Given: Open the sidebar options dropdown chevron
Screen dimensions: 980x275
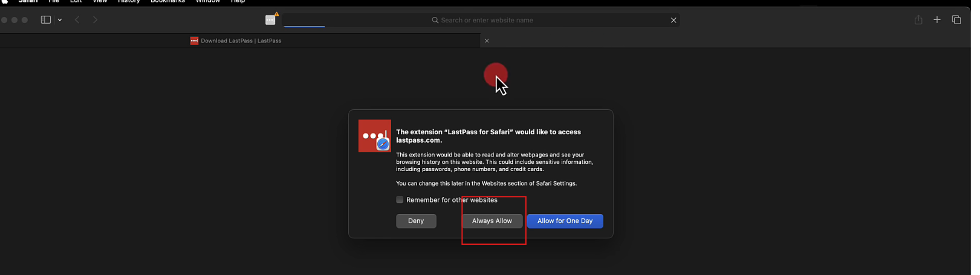Looking at the screenshot, I should pos(60,20).
